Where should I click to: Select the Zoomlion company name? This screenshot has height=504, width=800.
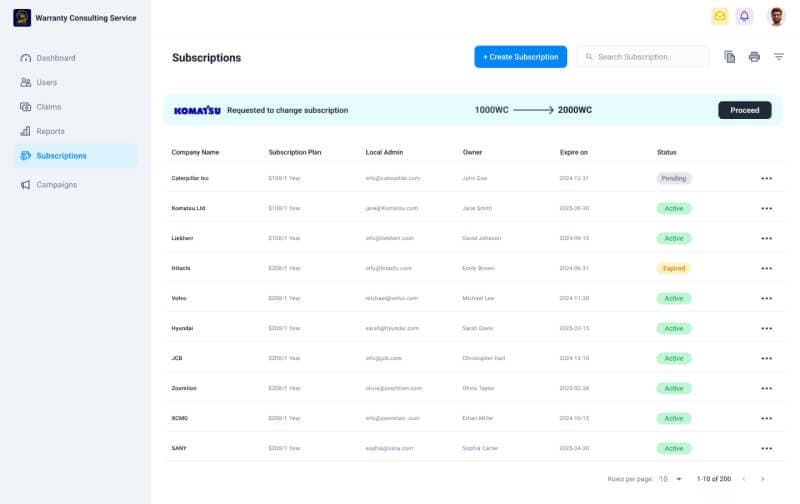click(x=184, y=389)
